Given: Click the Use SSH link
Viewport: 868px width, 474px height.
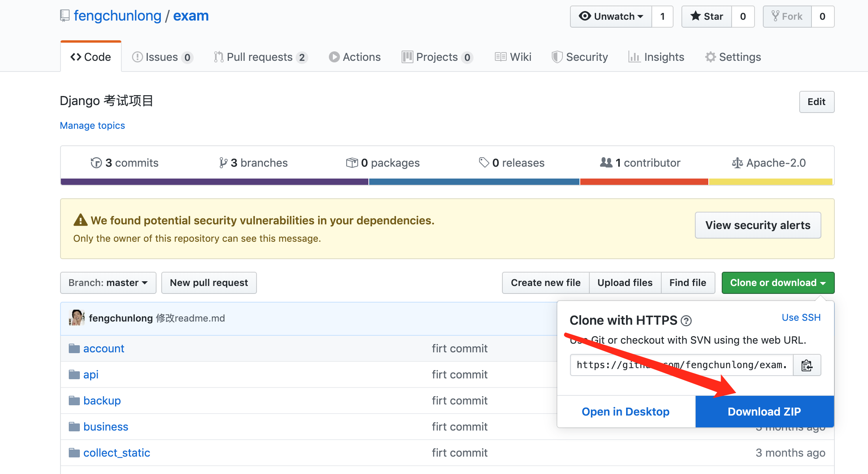Looking at the screenshot, I should (x=801, y=318).
